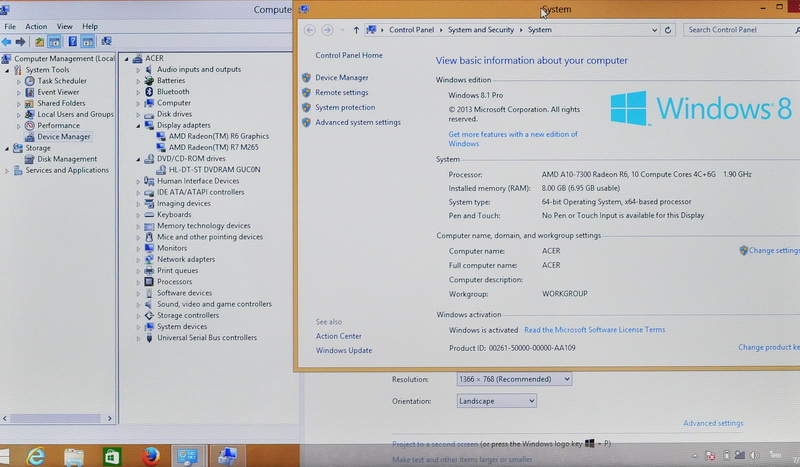The image size is (800, 467).
Task: Click the Disk Management icon under Storage
Action: [x=30, y=159]
